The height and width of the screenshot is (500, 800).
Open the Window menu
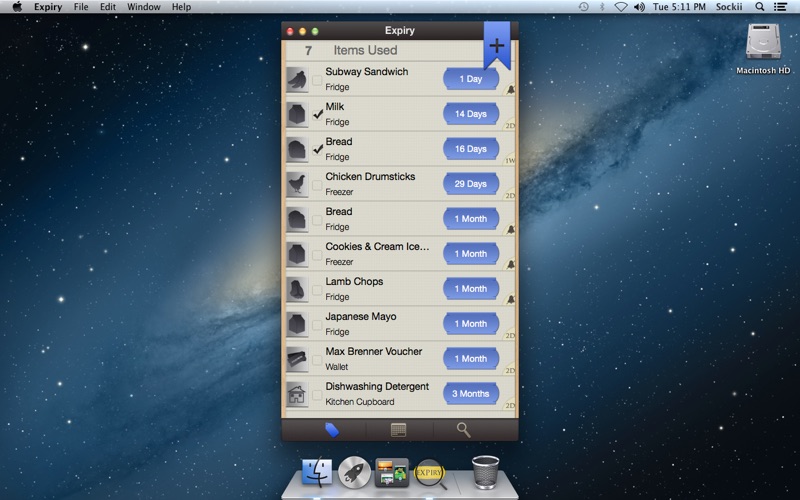point(144,7)
